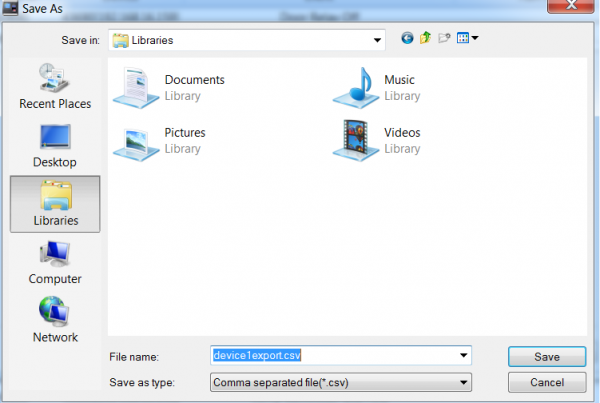Click the Cancel button
Viewport: 600px width, 403px height.
pyautogui.click(x=546, y=382)
